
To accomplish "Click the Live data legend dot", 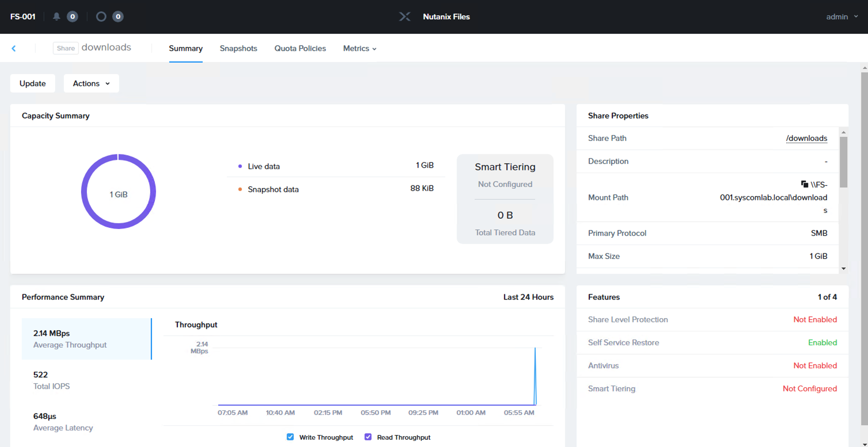I will coord(240,166).
